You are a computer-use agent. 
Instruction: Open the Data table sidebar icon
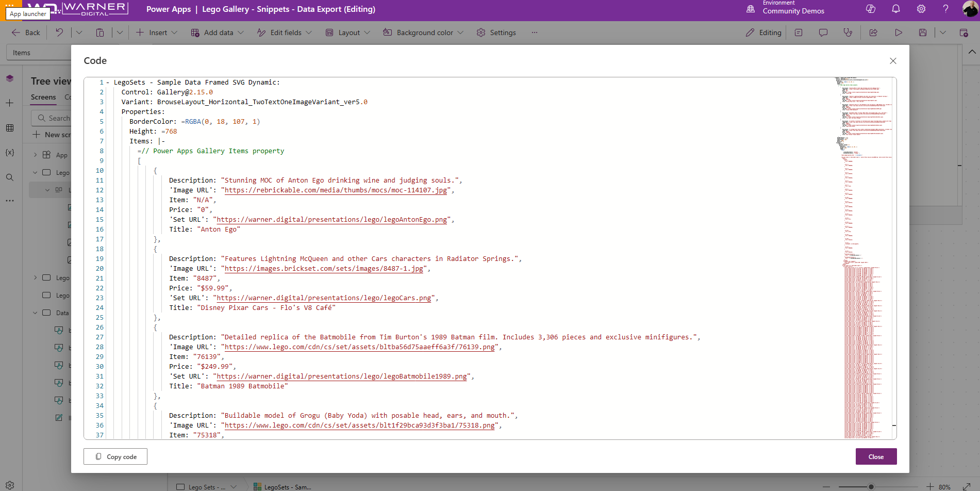tap(10, 128)
